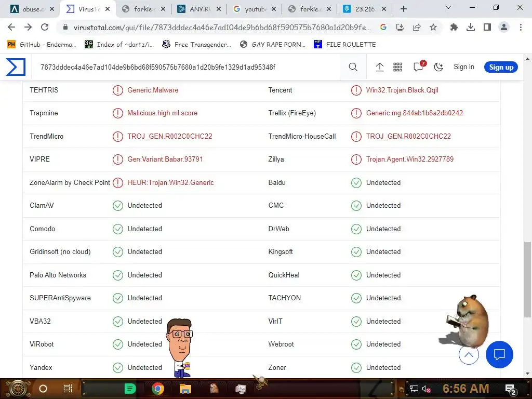Open the Chrome three-dot menu
Screen dimensions: 532x399
point(521,27)
